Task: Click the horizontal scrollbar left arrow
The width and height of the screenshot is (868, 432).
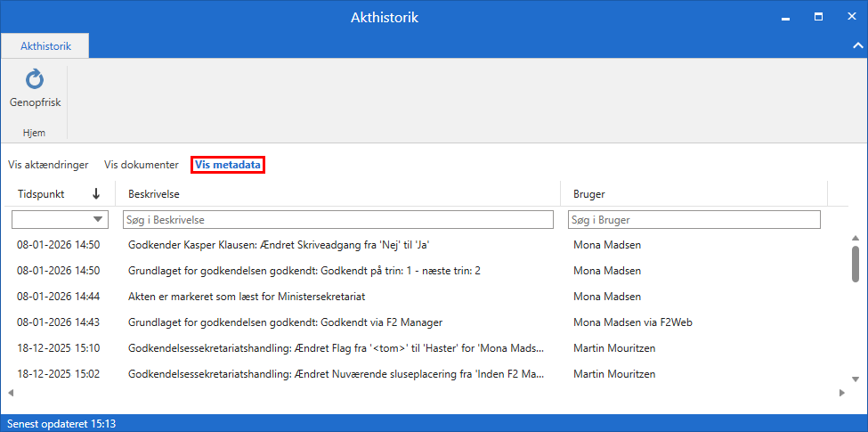Action: point(10,393)
